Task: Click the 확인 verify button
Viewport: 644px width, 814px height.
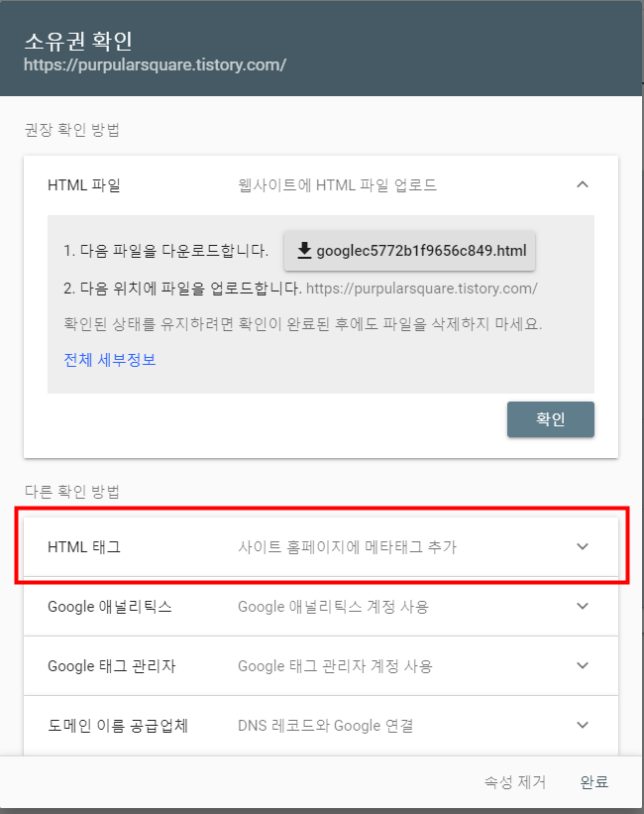Action: pos(551,419)
